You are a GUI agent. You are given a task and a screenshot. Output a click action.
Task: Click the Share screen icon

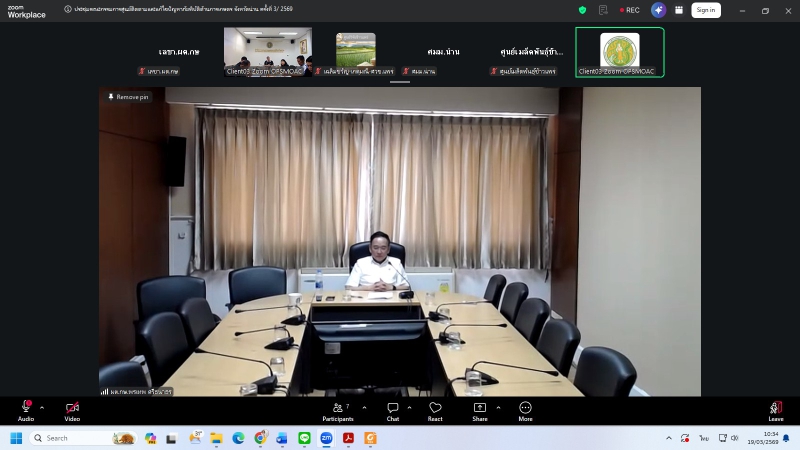480,408
